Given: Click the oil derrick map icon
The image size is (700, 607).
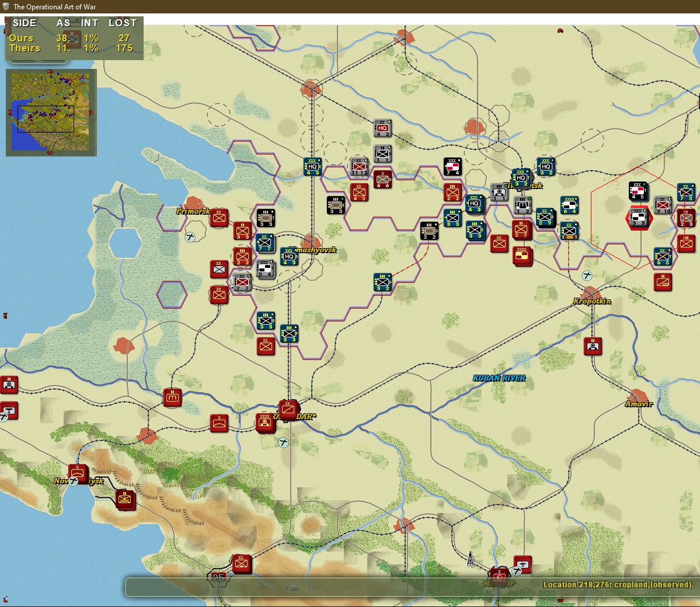Looking at the screenshot, I should coord(470,559).
